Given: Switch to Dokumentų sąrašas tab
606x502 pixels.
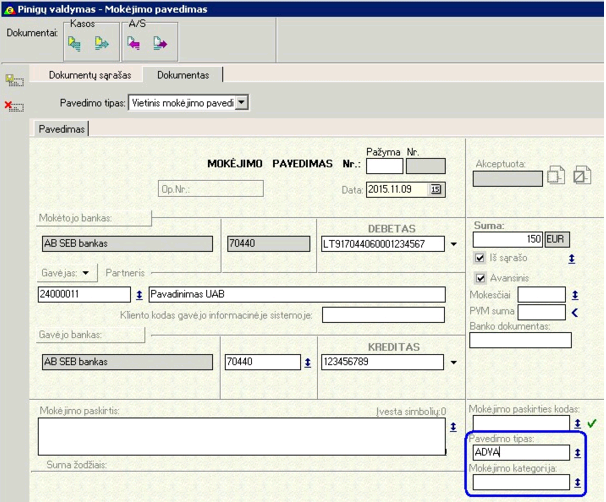Looking at the screenshot, I should pyautogui.click(x=90, y=75).
